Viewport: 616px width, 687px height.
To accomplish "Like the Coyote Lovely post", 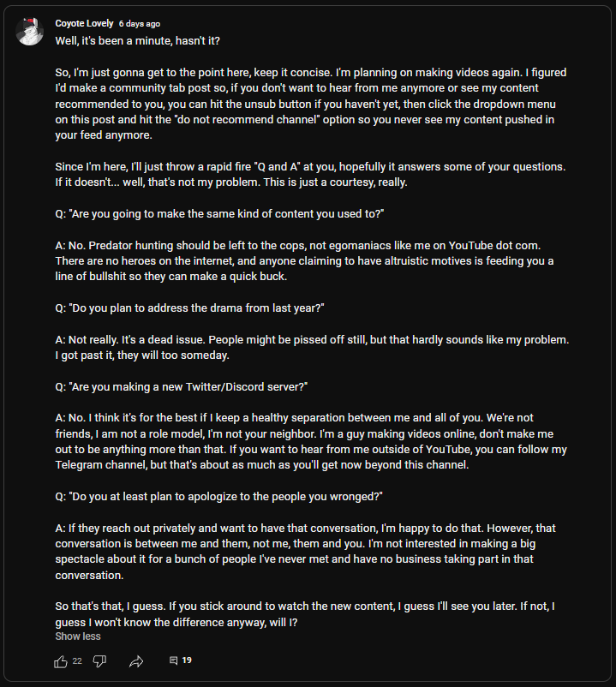I will [61, 661].
